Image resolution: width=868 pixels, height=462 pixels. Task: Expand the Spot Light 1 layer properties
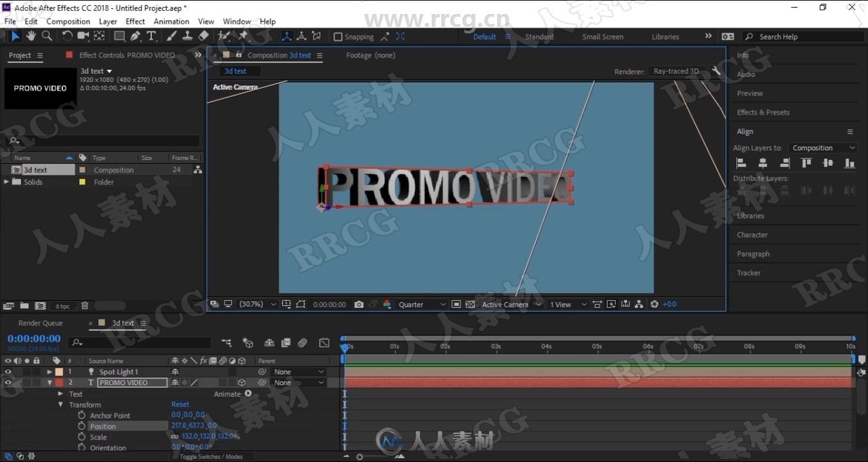point(49,372)
